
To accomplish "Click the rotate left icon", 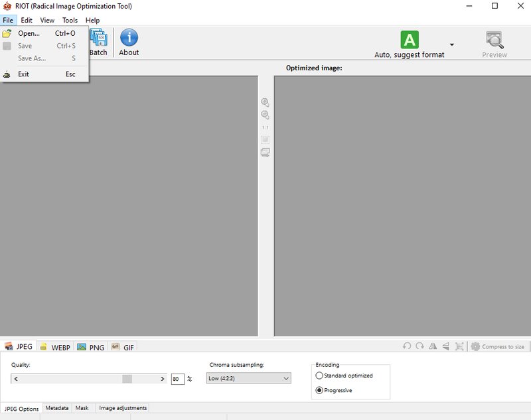I will (407, 346).
